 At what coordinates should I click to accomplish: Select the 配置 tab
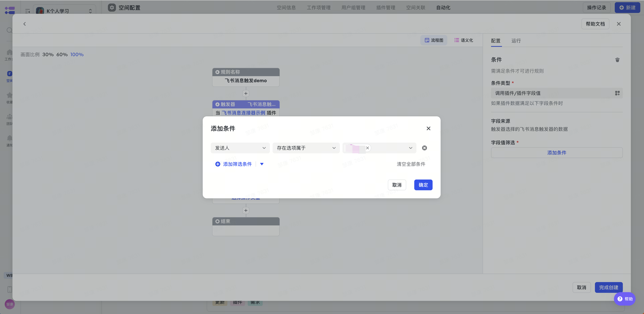(x=496, y=41)
